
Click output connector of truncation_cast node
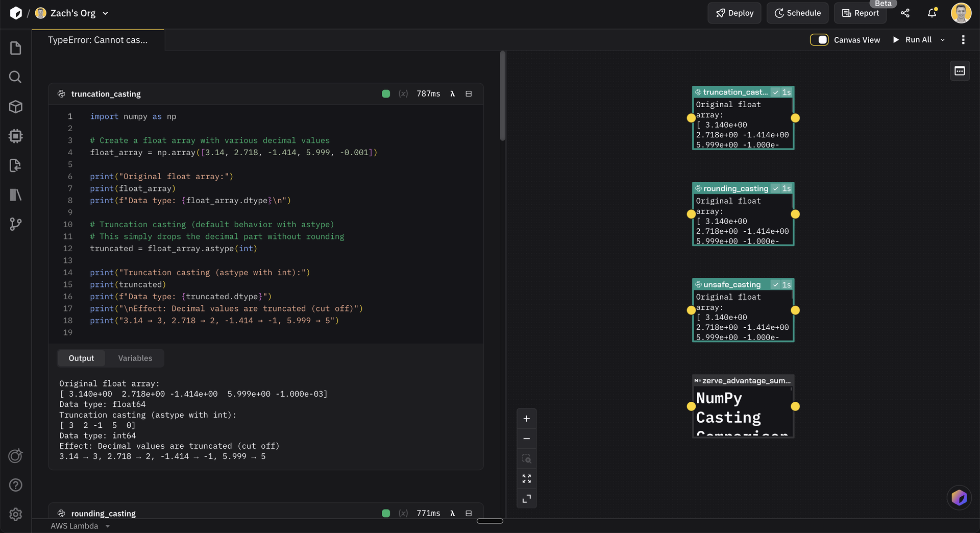tap(795, 118)
